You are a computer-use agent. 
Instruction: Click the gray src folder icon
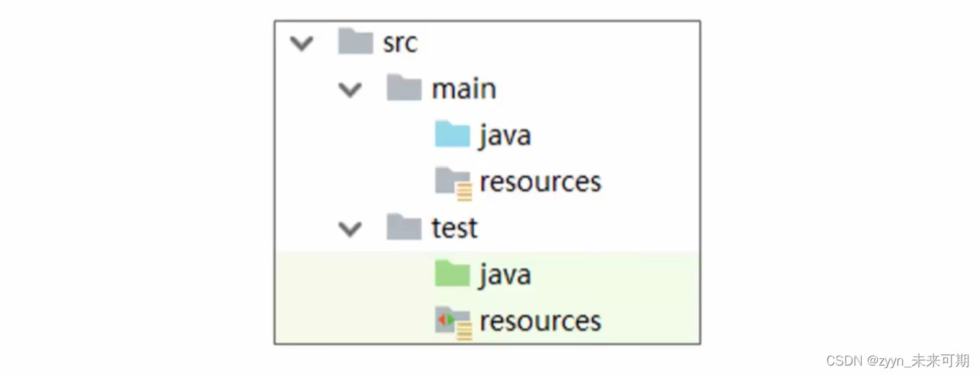point(356,42)
